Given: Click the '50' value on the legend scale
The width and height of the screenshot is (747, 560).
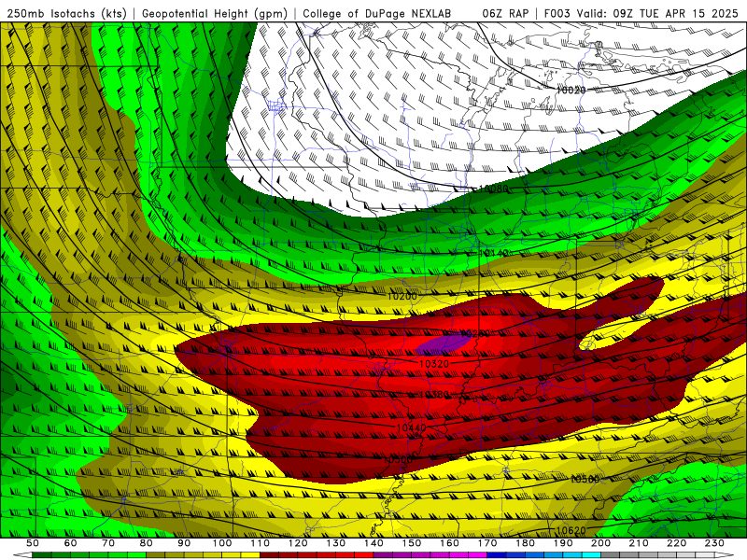Looking at the screenshot, I should point(33,543).
